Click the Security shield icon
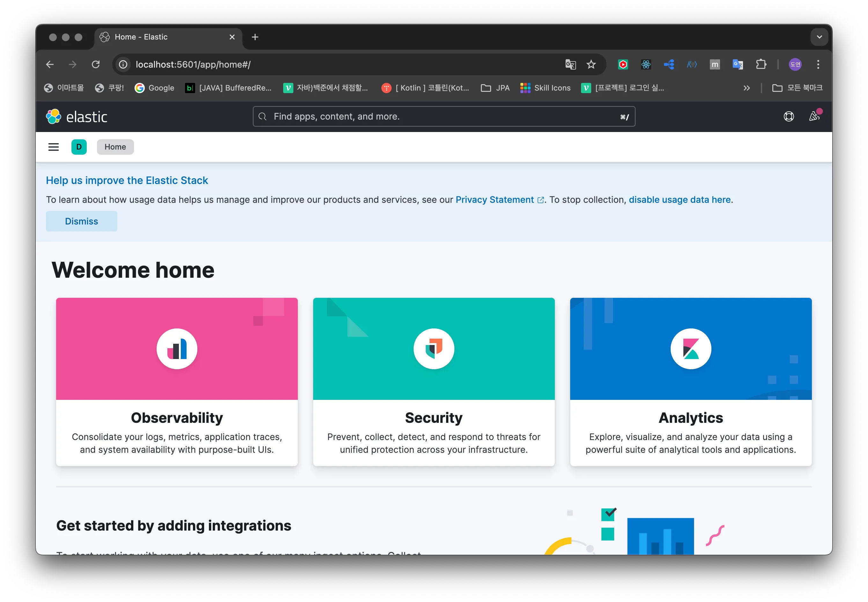 click(434, 349)
